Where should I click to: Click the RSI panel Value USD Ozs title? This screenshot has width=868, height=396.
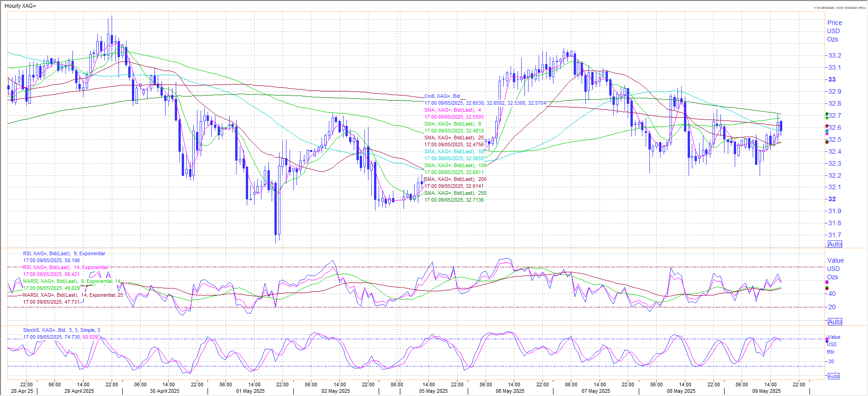tap(835, 269)
